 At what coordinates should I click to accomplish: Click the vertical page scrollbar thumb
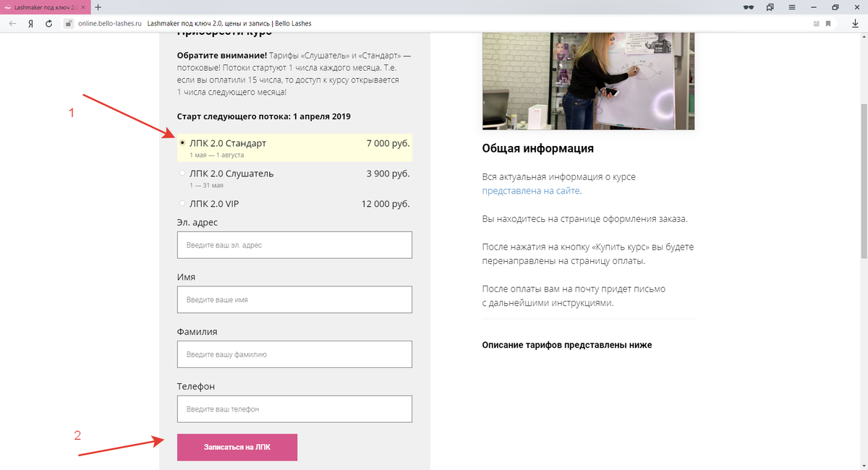click(863, 181)
